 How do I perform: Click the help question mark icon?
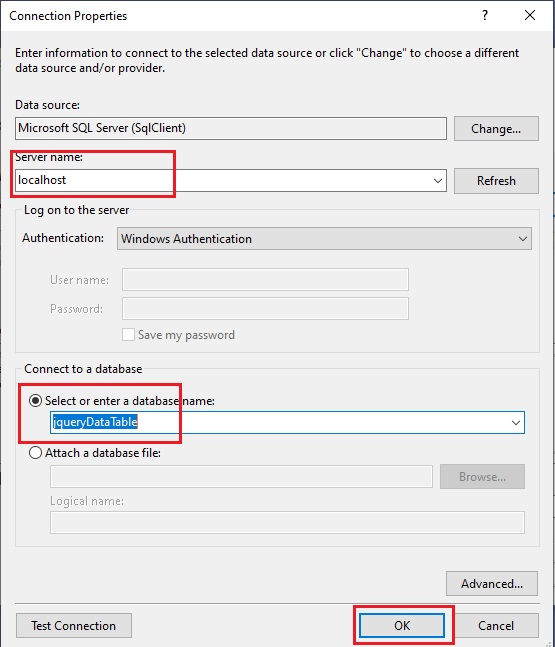click(485, 16)
